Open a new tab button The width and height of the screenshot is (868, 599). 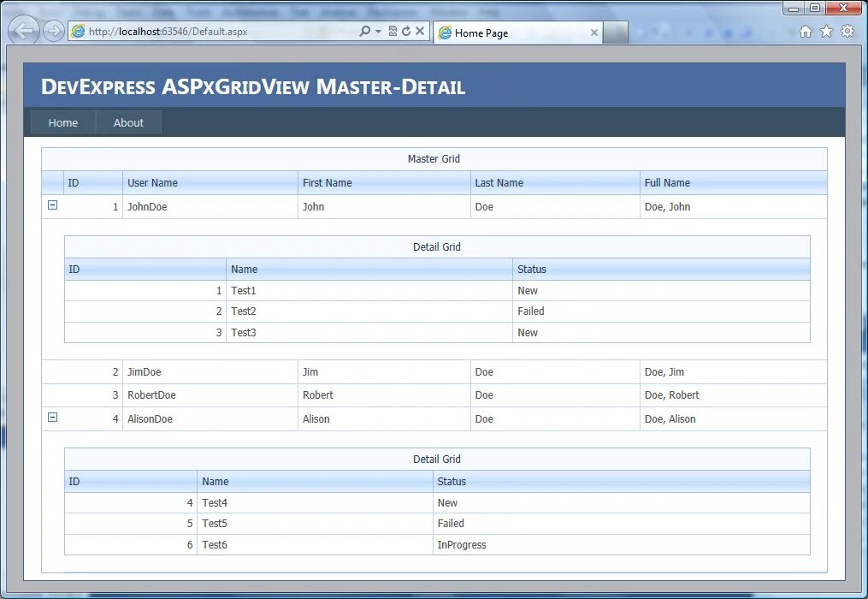tap(616, 33)
